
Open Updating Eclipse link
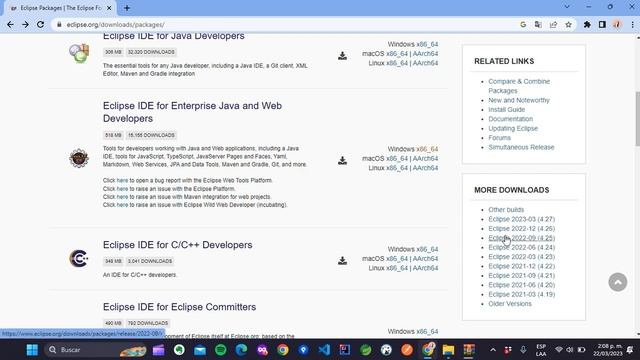pyautogui.click(x=513, y=128)
